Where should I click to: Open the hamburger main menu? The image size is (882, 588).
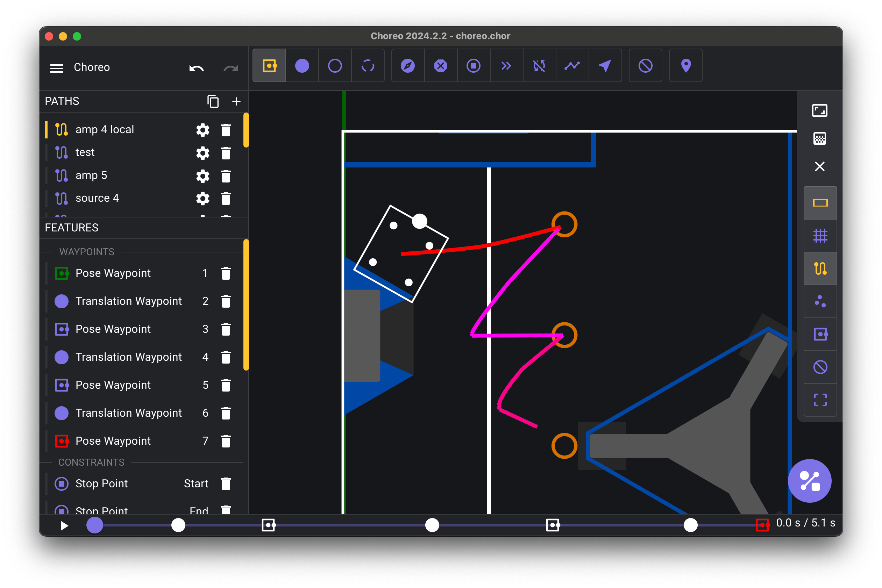[57, 68]
